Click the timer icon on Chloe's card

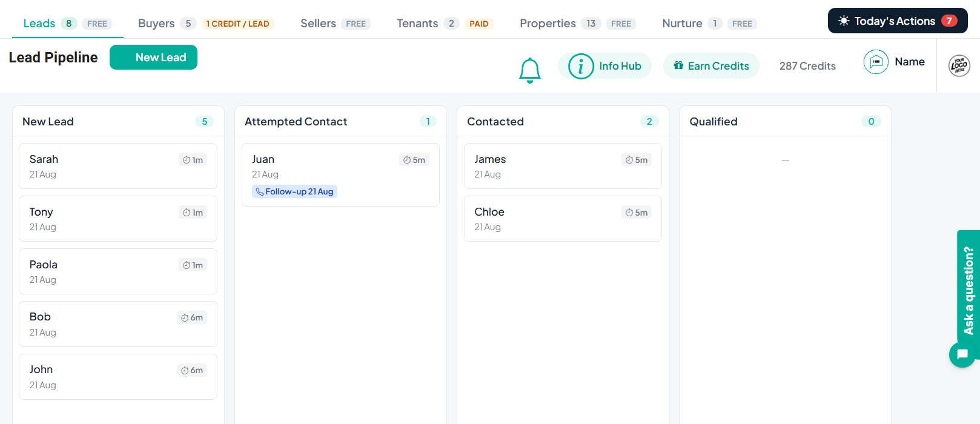pyautogui.click(x=629, y=213)
